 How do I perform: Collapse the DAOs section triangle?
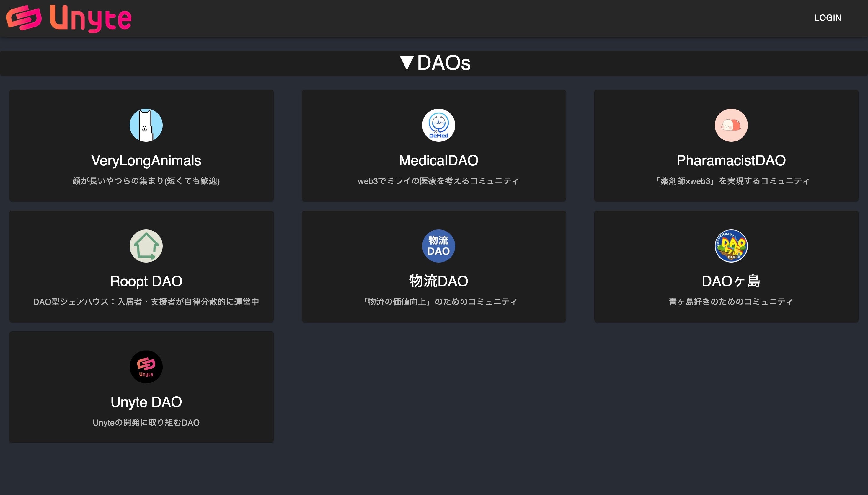(x=407, y=63)
